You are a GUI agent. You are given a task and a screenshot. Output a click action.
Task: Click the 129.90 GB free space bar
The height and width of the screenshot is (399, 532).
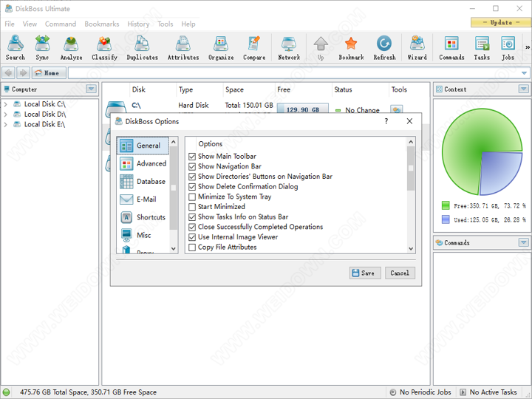point(303,109)
